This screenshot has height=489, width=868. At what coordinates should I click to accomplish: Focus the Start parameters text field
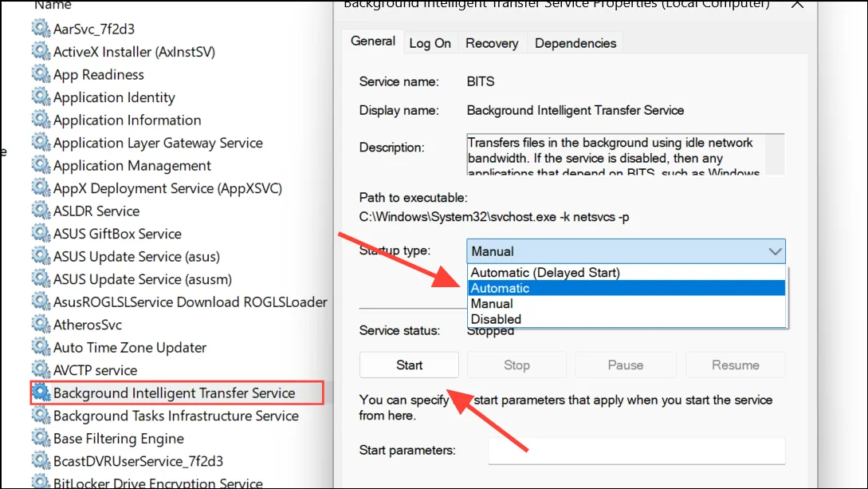pos(637,451)
